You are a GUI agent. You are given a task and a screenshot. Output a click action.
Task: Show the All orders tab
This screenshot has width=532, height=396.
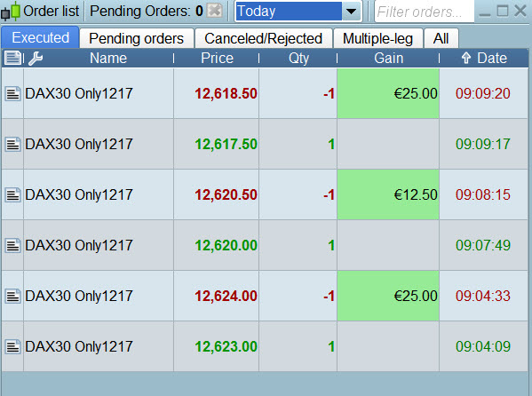(441, 38)
